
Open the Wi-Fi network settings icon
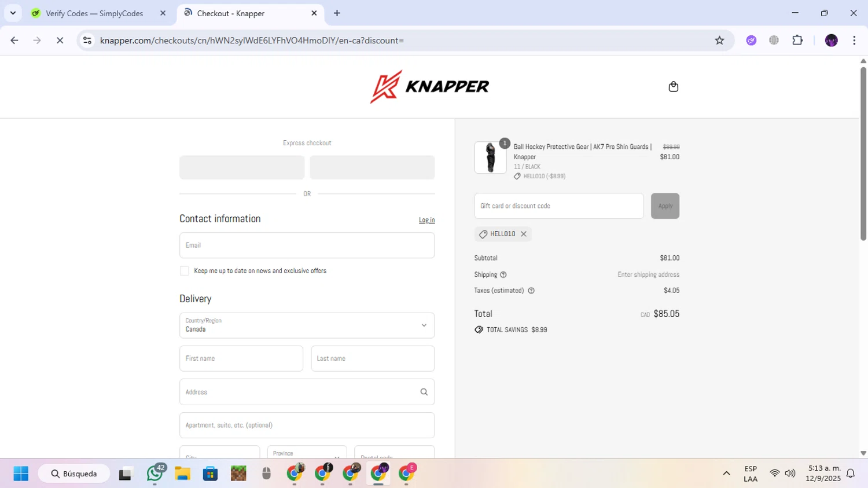click(x=774, y=474)
